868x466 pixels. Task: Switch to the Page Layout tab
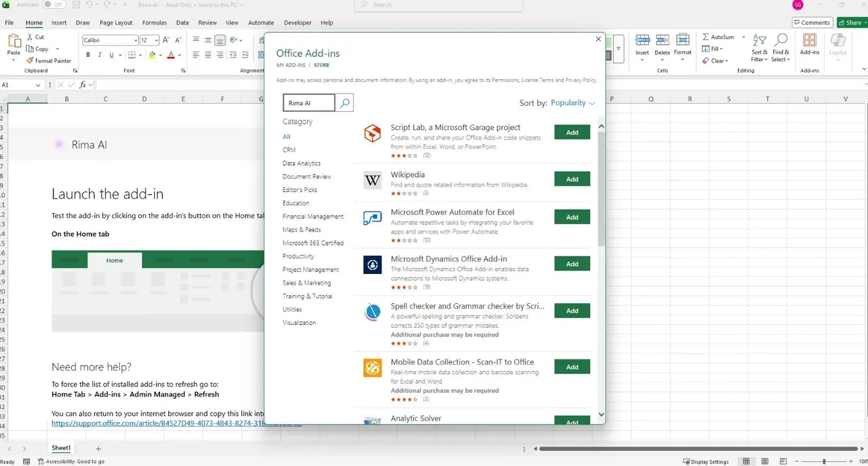116,22
